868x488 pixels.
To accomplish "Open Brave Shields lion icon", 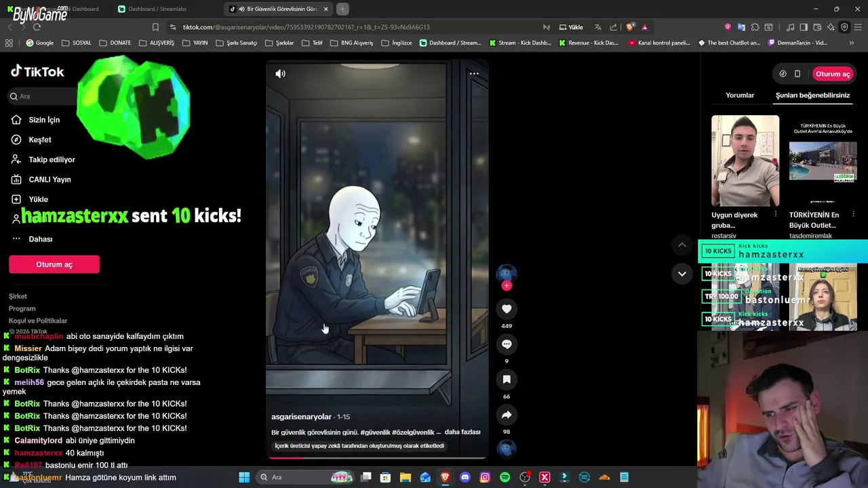I will pos(631,27).
